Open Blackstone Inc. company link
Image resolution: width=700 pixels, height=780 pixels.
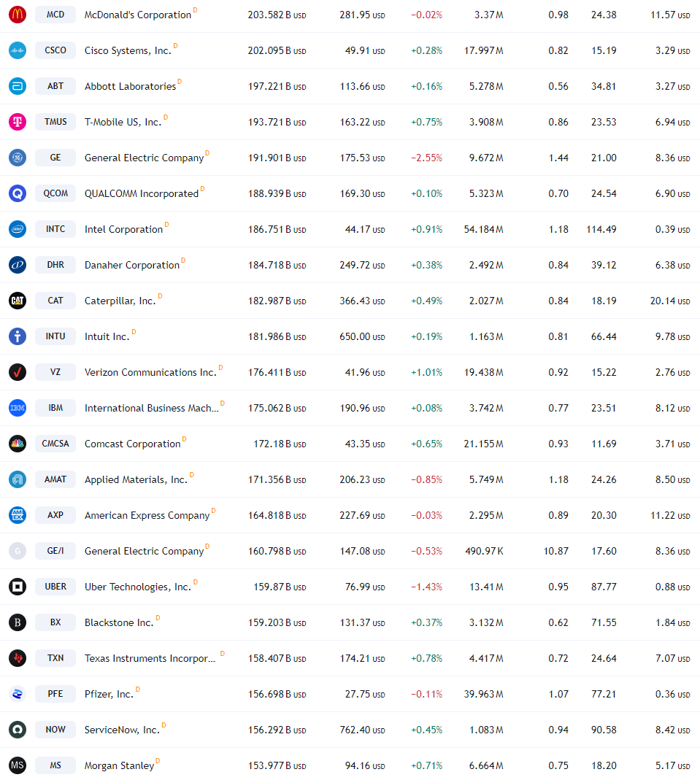tap(119, 623)
